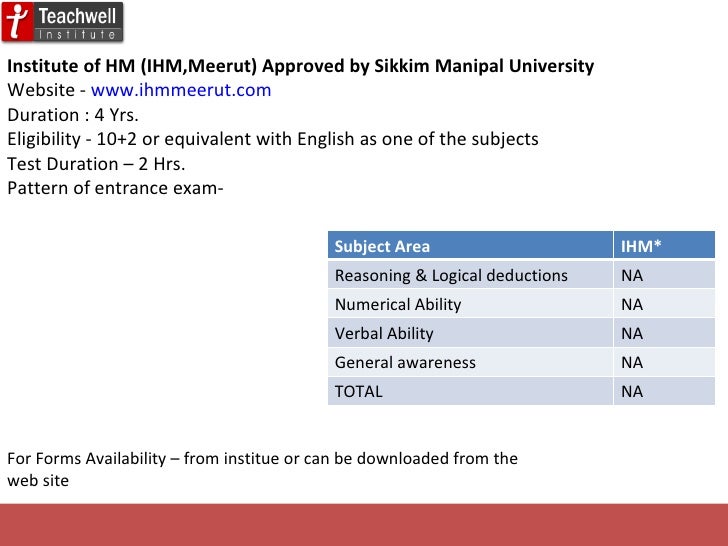Select the Verbal Ability cell
This screenshot has height=546, width=728.
click(x=470, y=333)
